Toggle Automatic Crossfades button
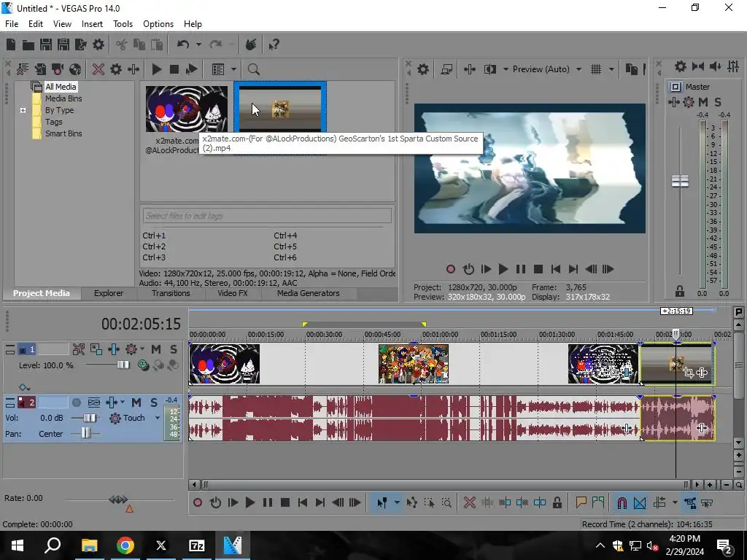Screen dimensions: 747x560 (639, 503)
